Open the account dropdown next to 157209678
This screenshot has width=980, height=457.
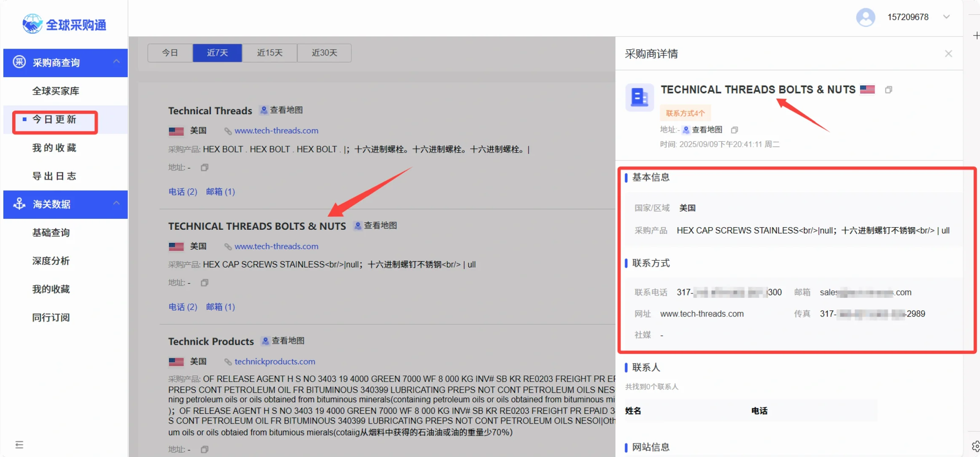[x=946, y=17]
